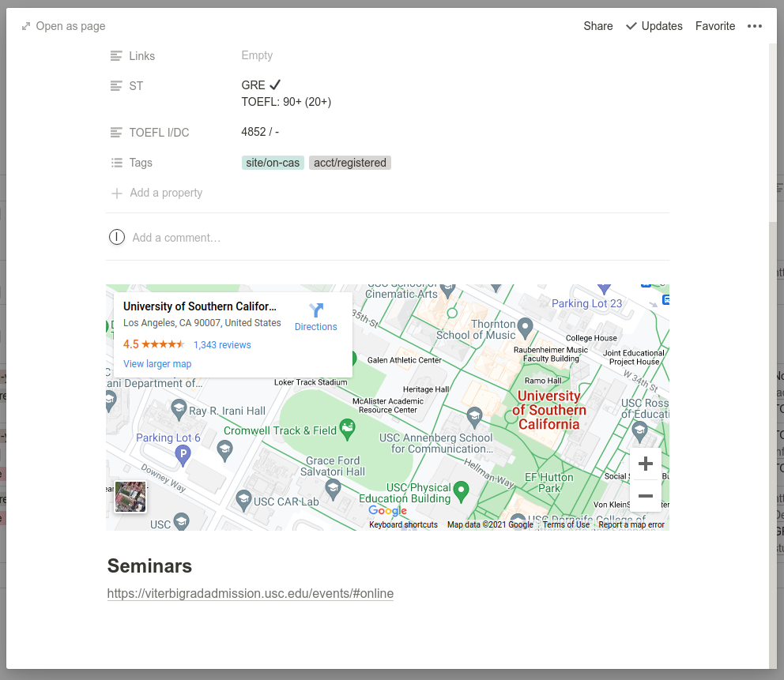
Task: Click the blue Directions arrow icon
Action: point(316,310)
